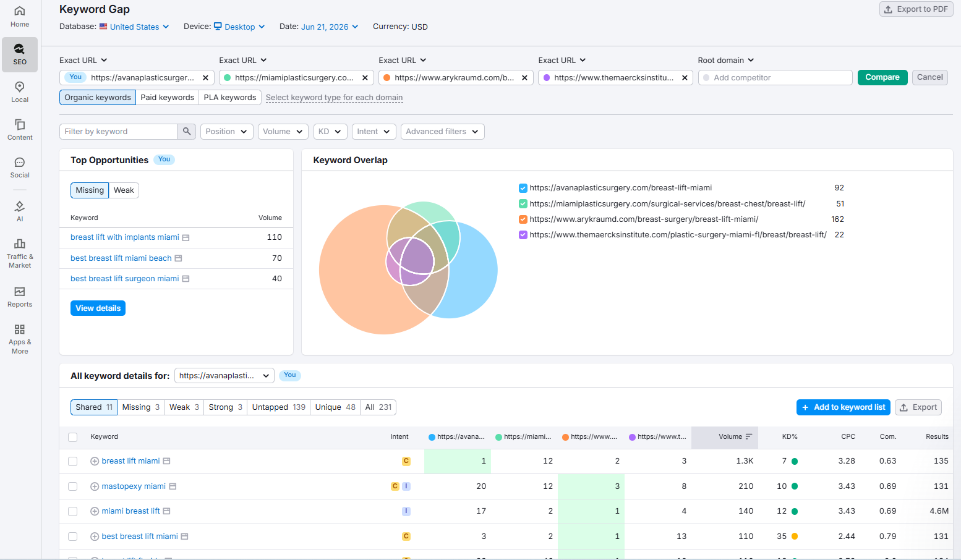Viewport: 961px width, 560px height.
Task: Open SERP icon for best breast lift surgeon miami
Action: coord(186,279)
